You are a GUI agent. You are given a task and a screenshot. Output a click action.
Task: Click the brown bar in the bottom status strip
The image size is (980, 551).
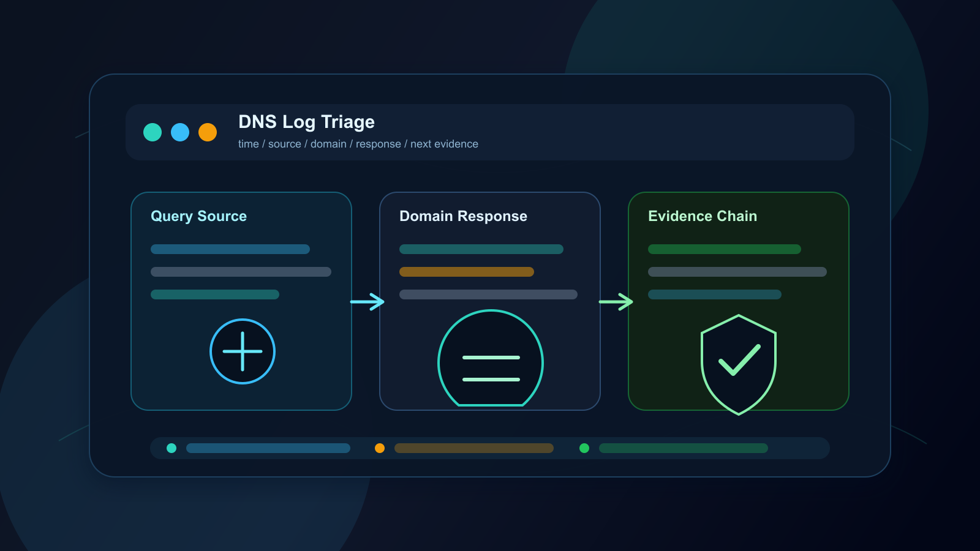click(x=474, y=448)
